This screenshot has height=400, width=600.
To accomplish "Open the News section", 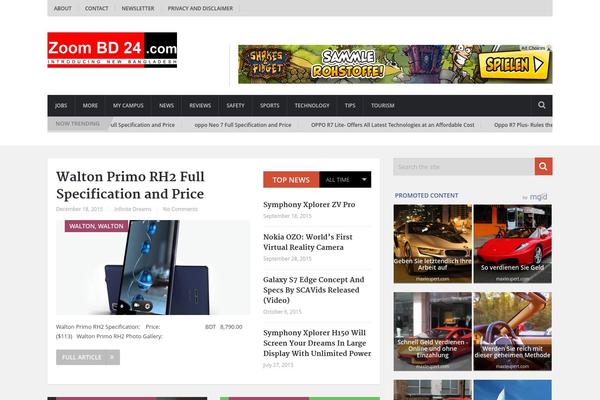I will 166,106.
